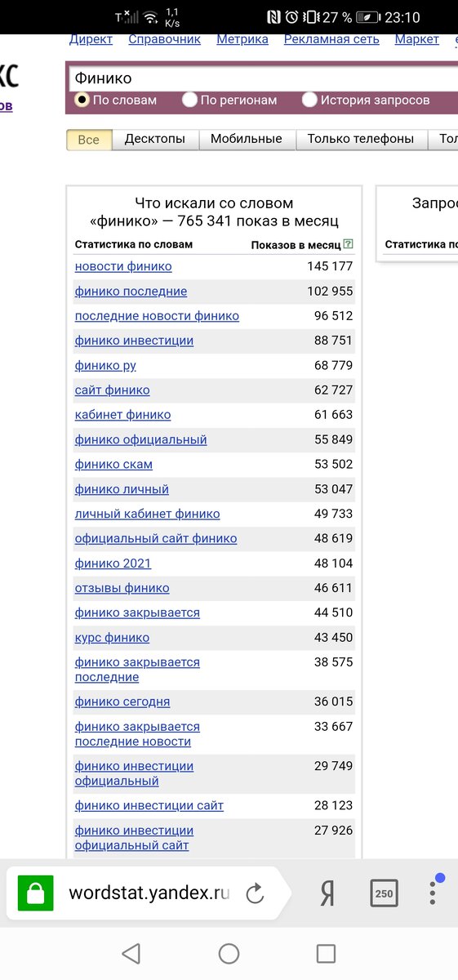The height and width of the screenshot is (980, 458).
Task: Open the tab switcher showing 250
Action: click(384, 893)
